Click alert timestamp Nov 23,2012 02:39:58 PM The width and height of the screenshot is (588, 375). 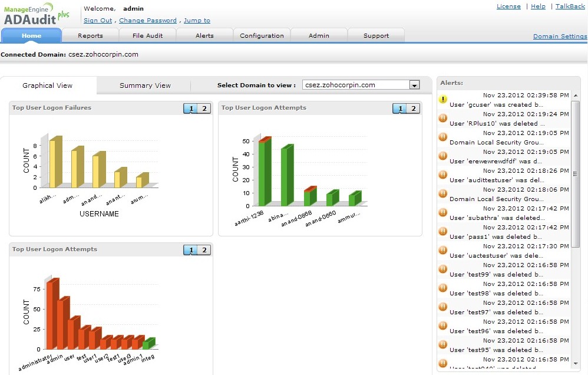(526, 96)
